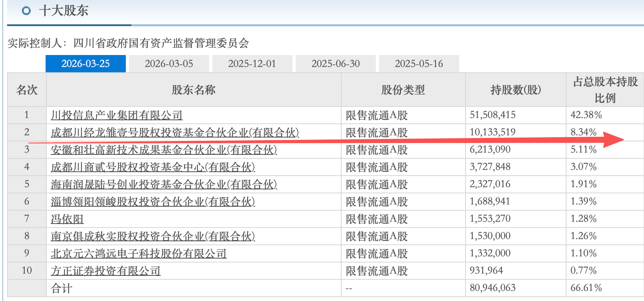The height and width of the screenshot is (301, 644).
Task: Click the 合计 total row label
Action: (62, 288)
